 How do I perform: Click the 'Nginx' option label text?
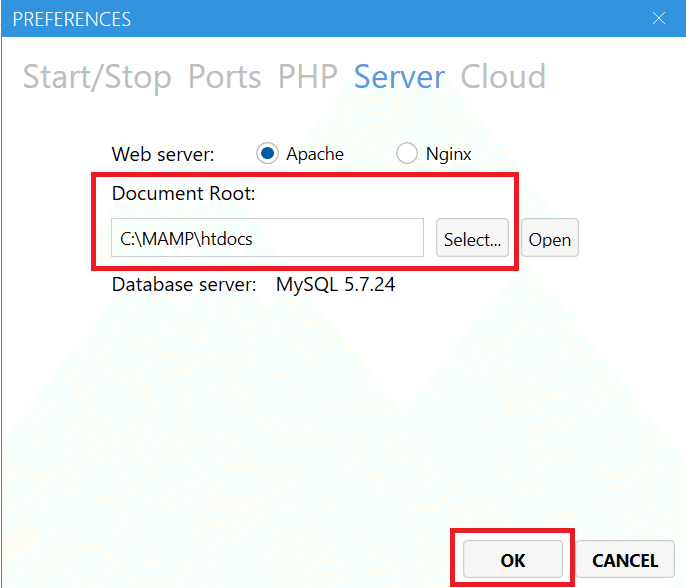click(x=448, y=154)
